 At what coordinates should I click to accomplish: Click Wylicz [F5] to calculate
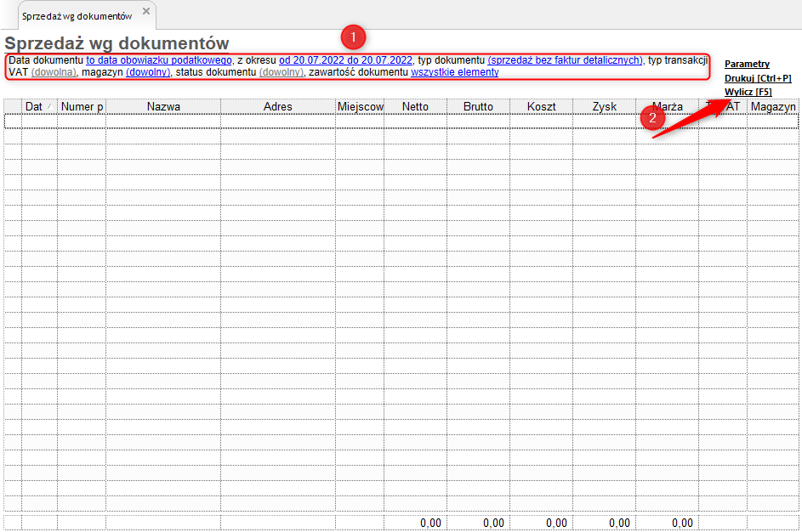(748, 92)
